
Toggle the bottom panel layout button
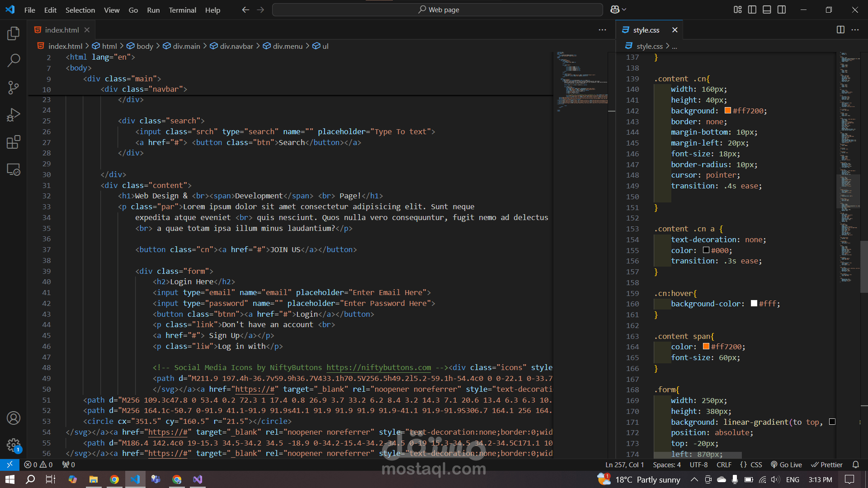[767, 9]
